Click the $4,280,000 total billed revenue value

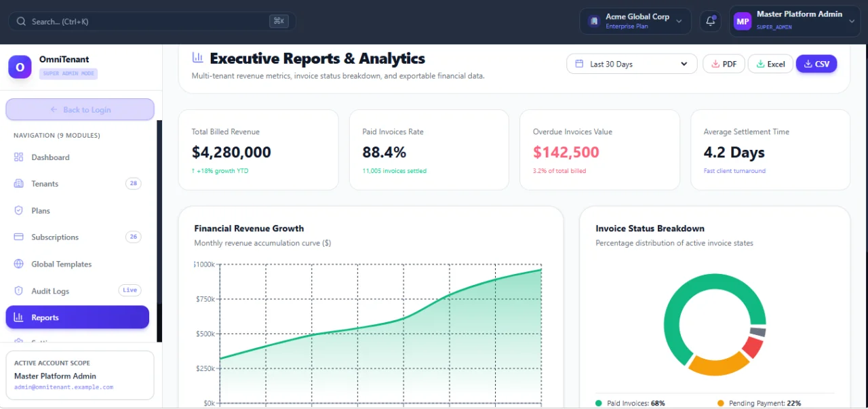(231, 152)
